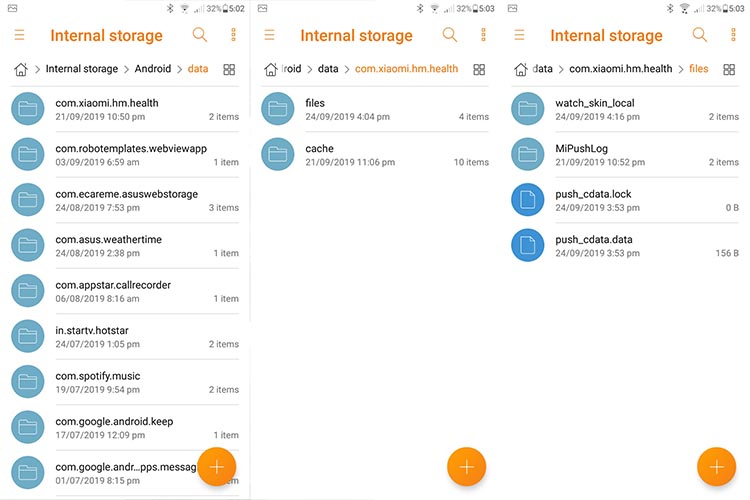Tap orange plus button in middle screen
750x500 pixels.
click(467, 467)
